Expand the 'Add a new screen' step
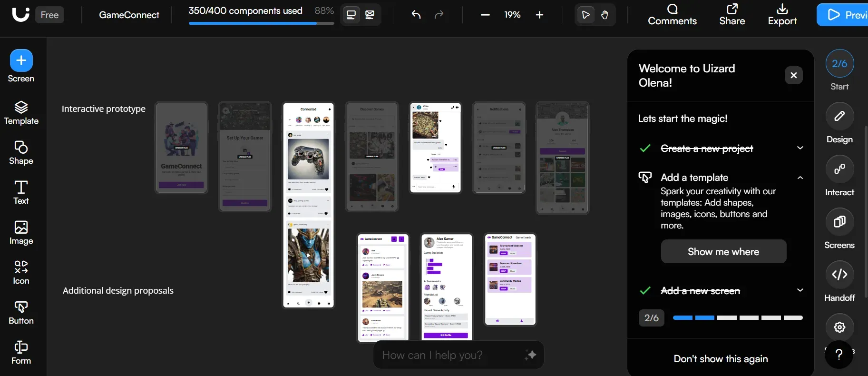868x376 pixels. (800, 290)
